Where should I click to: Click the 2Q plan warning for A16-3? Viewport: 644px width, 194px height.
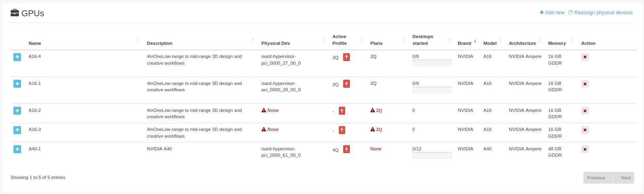pyautogui.click(x=376, y=130)
